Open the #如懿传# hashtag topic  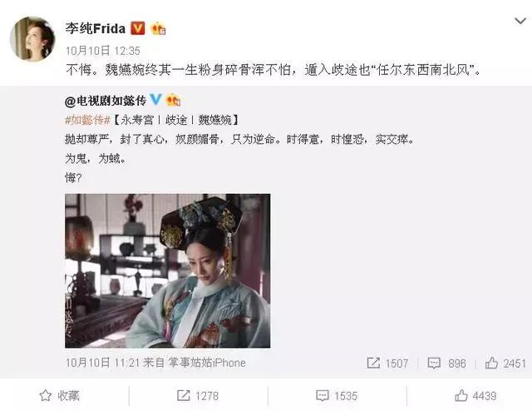(x=87, y=120)
